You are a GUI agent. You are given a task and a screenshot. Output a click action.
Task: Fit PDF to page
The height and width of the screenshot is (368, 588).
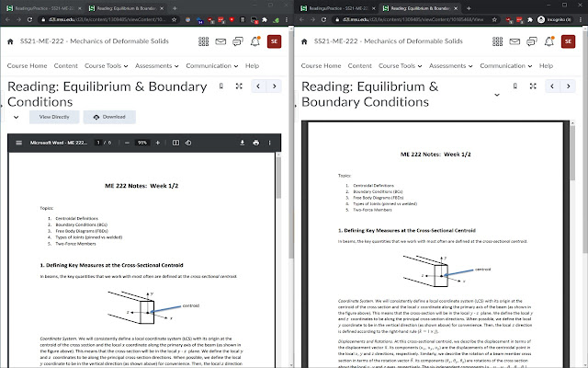tap(175, 143)
